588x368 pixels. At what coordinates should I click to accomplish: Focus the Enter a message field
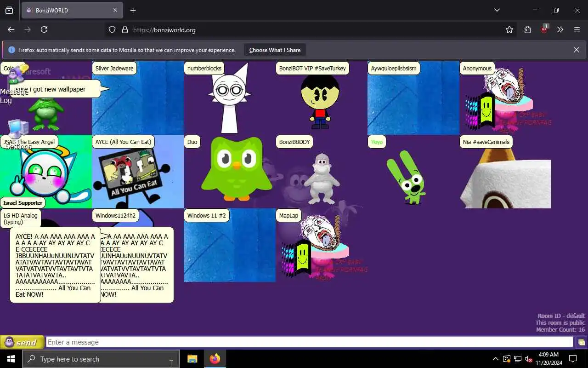pos(310,342)
